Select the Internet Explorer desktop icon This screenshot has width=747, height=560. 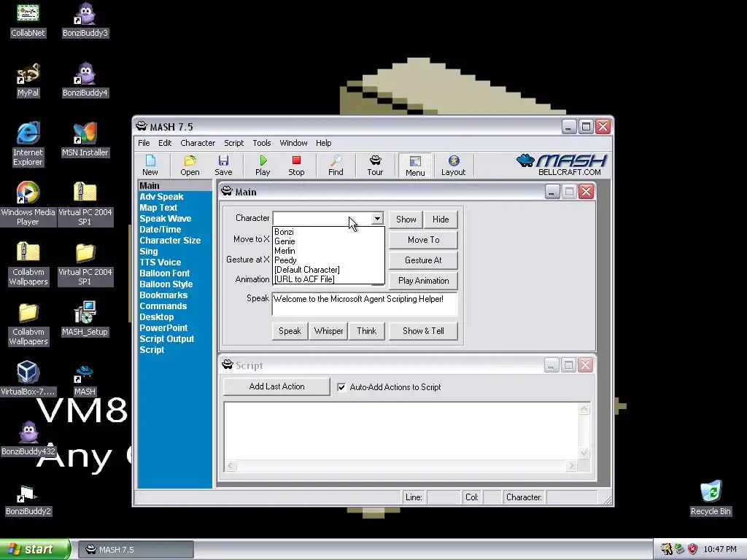(28, 144)
